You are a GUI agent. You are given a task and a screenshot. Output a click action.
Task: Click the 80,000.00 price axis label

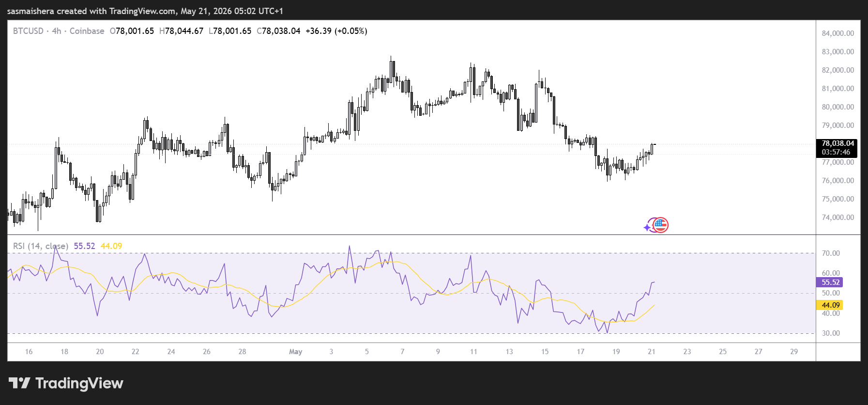tap(838, 107)
